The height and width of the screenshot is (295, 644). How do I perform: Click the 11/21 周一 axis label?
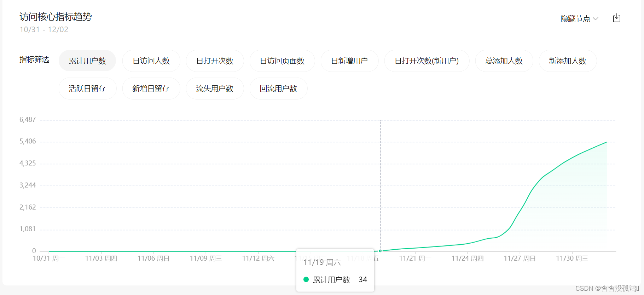[x=415, y=259]
